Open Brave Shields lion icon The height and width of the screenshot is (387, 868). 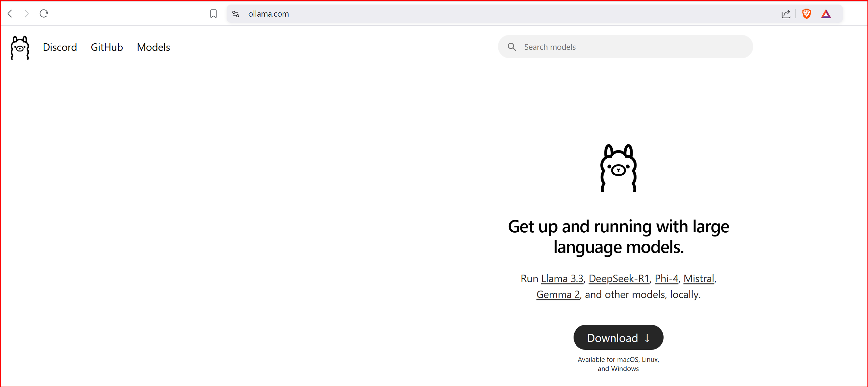pyautogui.click(x=807, y=14)
